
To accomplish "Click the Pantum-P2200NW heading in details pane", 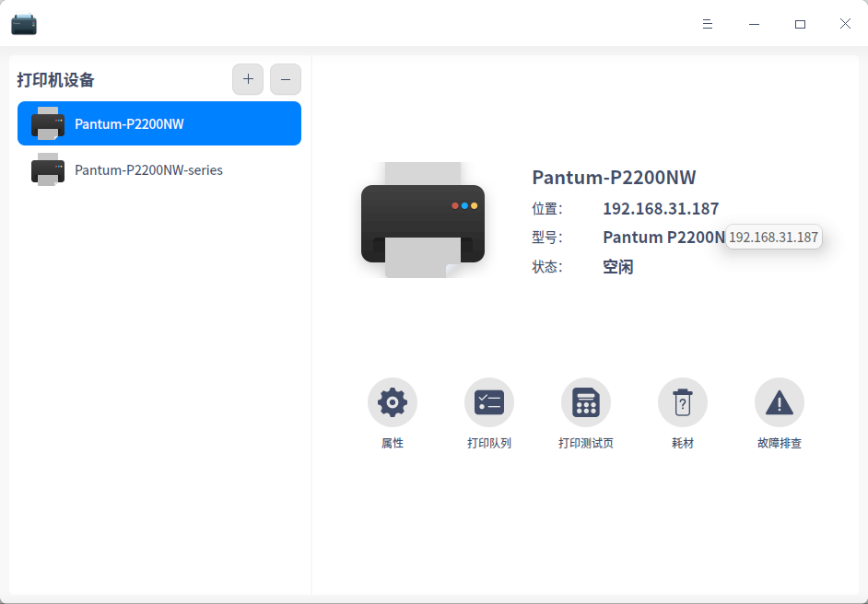I will (x=614, y=178).
